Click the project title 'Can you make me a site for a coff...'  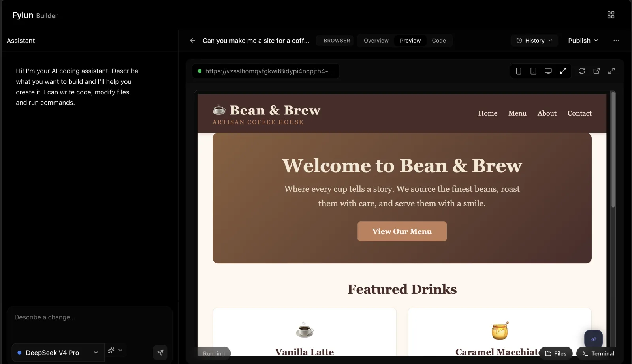pyautogui.click(x=256, y=41)
